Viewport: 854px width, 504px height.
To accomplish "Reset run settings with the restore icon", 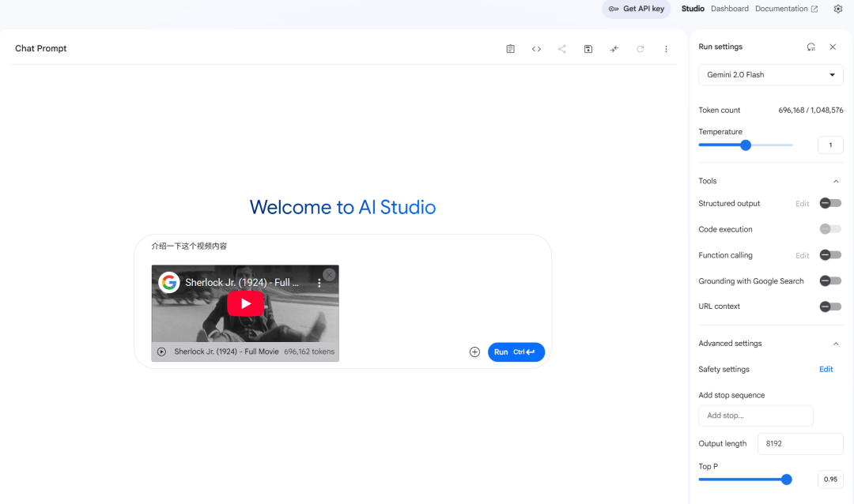I will point(811,47).
